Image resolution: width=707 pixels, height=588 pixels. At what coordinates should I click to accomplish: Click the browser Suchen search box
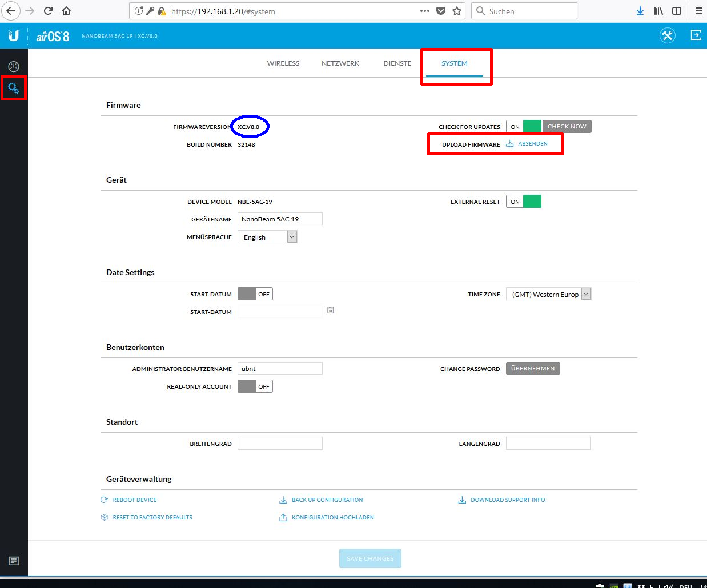pyautogui.click(x=524, y=11)
